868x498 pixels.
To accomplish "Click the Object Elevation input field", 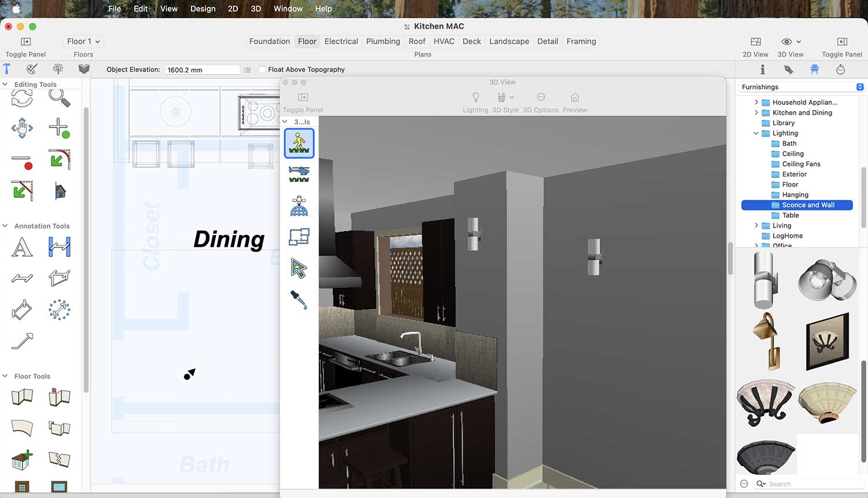I will (202, 69).
